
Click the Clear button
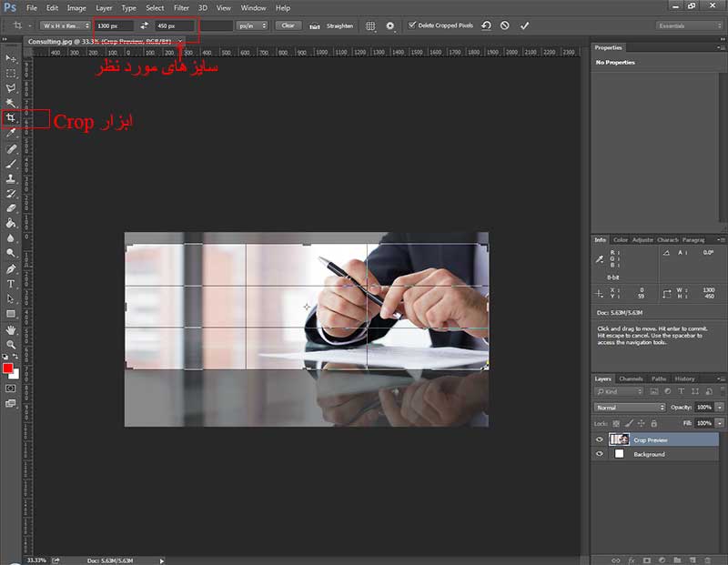[x=288, y=25]
